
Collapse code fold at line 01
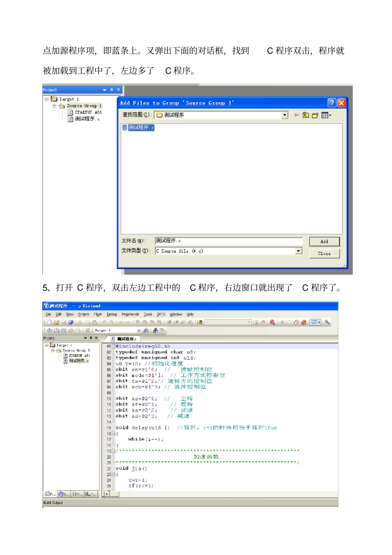pyautogui.click(x=113, y=346)
